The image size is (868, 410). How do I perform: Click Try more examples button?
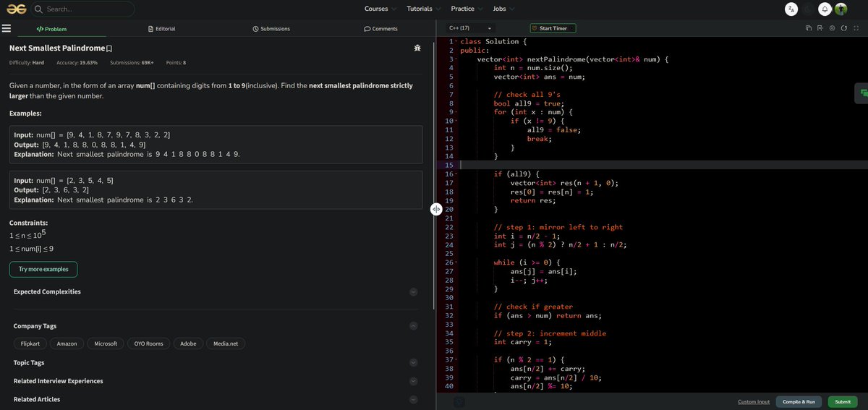[x=43, y=269]
